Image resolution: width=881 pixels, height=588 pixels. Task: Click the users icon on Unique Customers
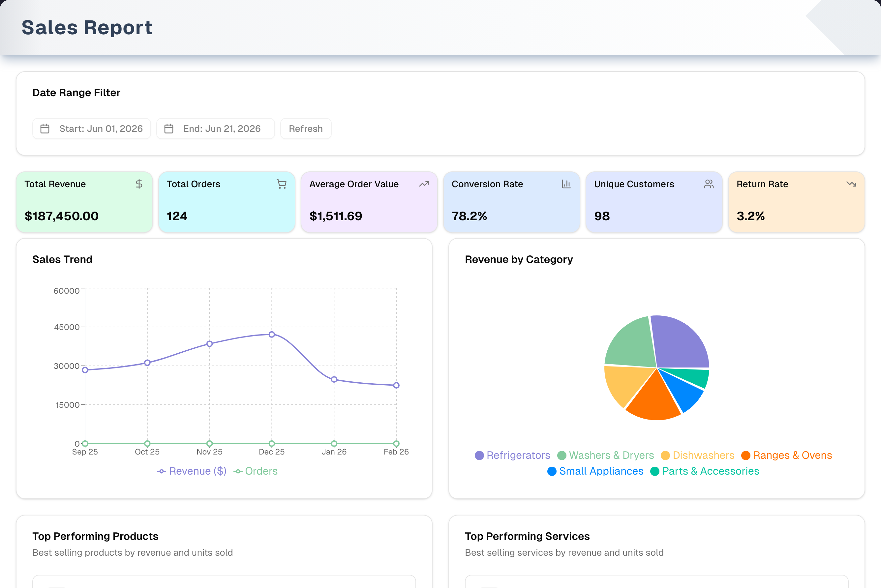(709, 184)
